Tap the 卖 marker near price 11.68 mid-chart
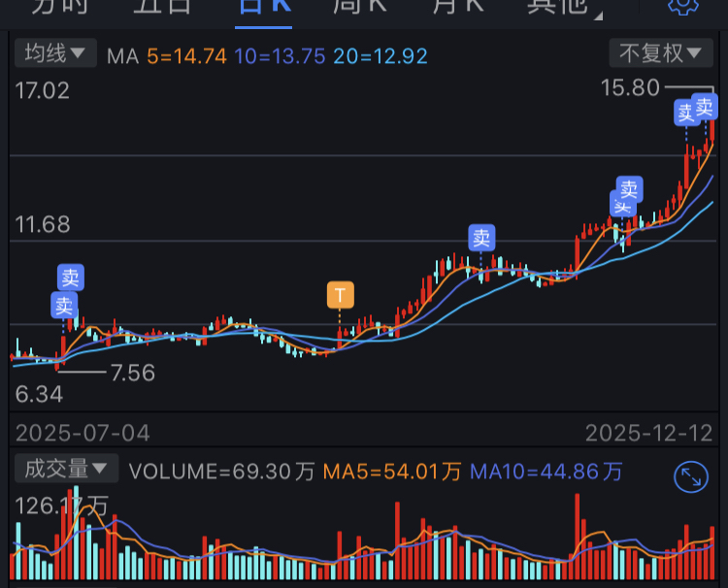 [481, 238]
